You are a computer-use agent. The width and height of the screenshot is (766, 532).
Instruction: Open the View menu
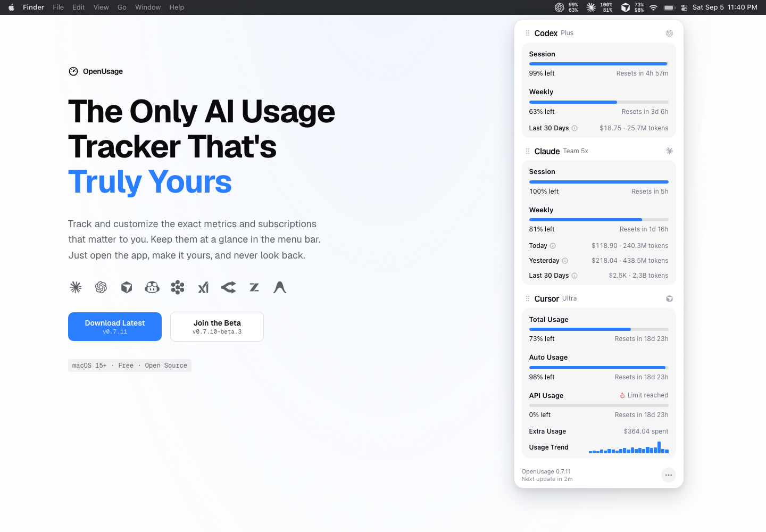click(101, 7)
